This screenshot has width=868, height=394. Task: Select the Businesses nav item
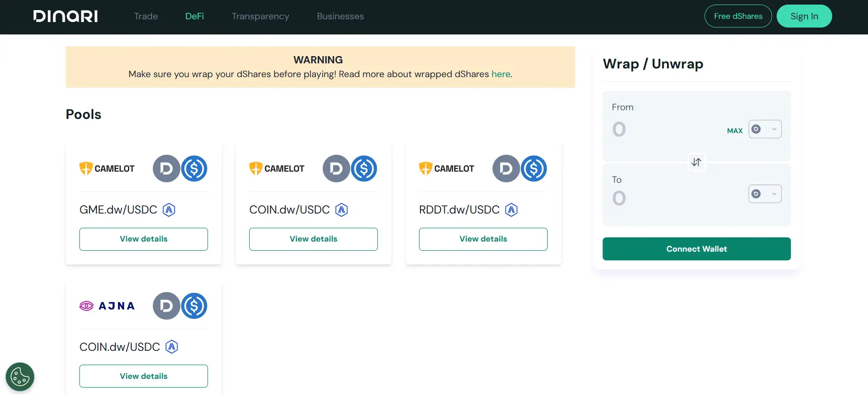click(340, 17)
